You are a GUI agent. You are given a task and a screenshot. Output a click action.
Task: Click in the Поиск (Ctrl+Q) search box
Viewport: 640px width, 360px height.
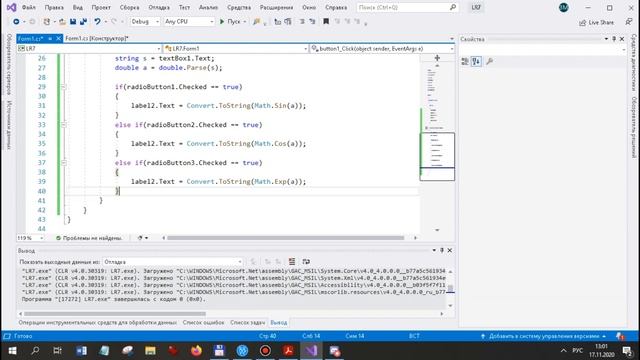(403, 7)
